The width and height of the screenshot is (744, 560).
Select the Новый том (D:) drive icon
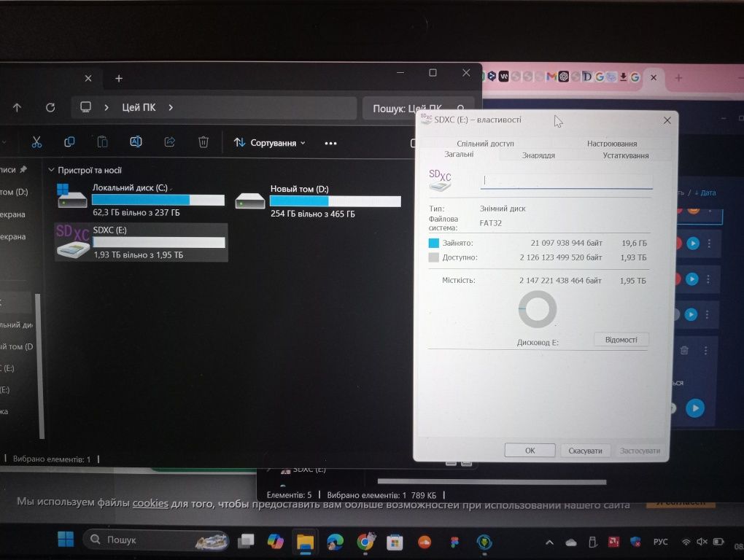click(x=249, y=201)
